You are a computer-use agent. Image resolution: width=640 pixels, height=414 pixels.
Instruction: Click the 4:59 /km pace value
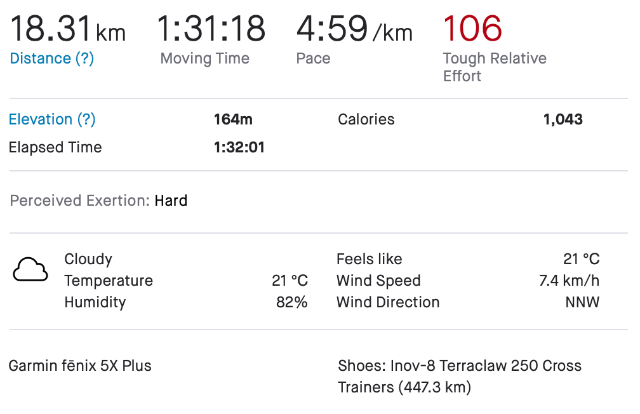tap(354, 28)
